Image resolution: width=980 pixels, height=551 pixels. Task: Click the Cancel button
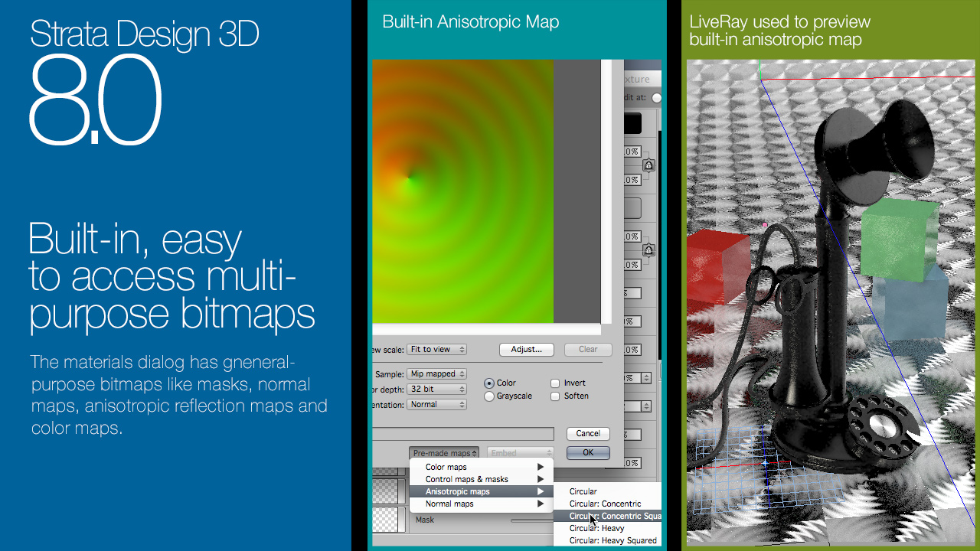click(588, 433)
